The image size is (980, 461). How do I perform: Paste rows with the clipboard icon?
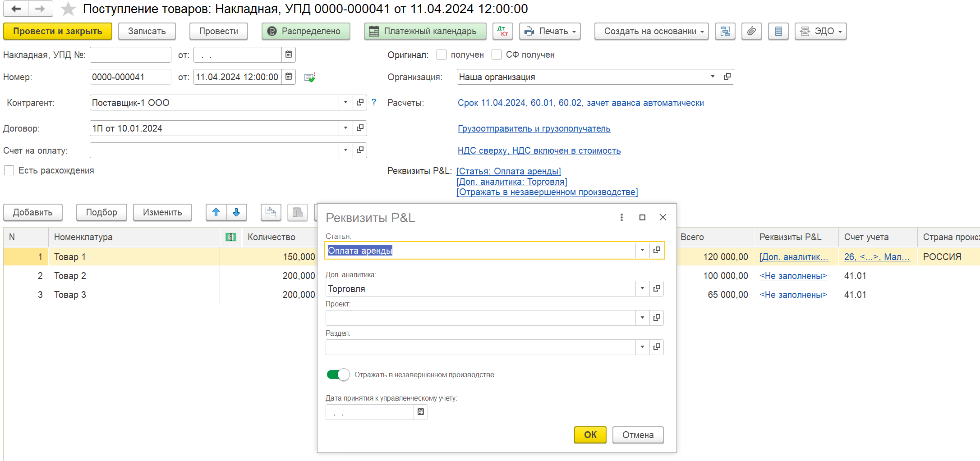point(298,212)
